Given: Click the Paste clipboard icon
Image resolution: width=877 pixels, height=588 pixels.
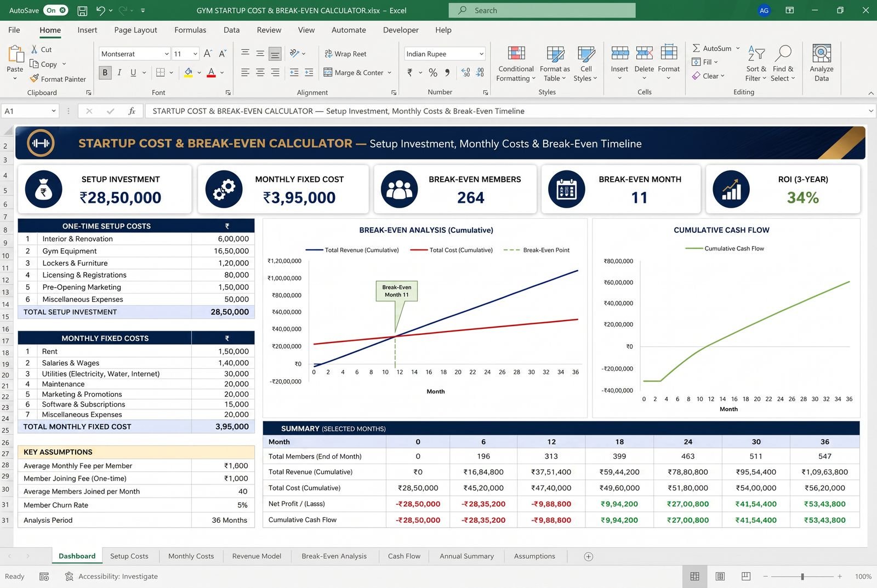Looking at the screenshot, I should click(x=15, y=55).
